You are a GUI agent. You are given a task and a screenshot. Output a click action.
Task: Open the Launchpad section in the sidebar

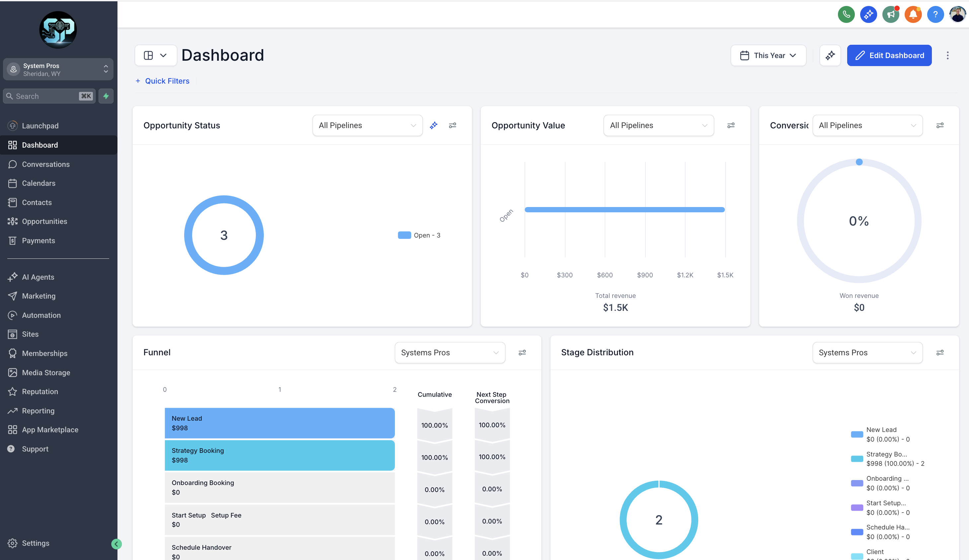click(x=40, y=125)
